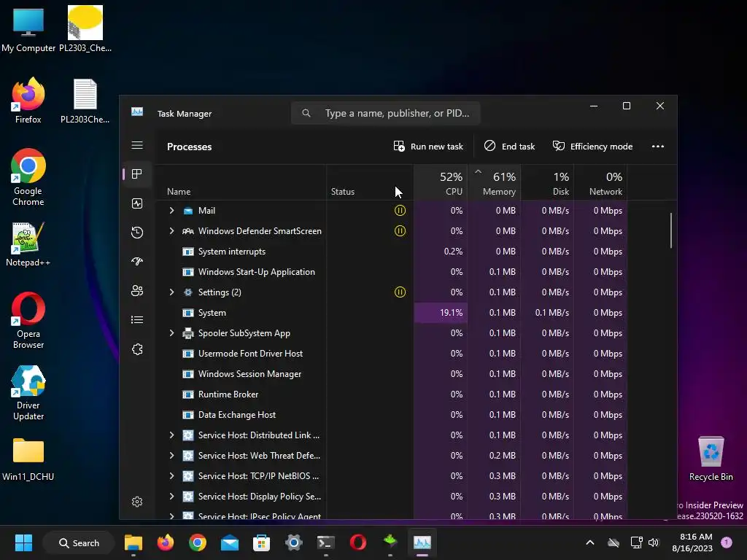Expand the Settings (2) process group
This screenshot has width=747, height=560.
tap(171, 292)
